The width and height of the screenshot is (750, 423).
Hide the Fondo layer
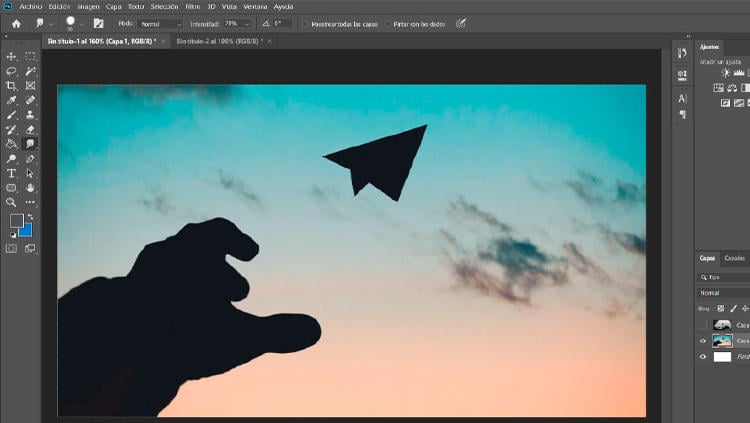point(703,357)
